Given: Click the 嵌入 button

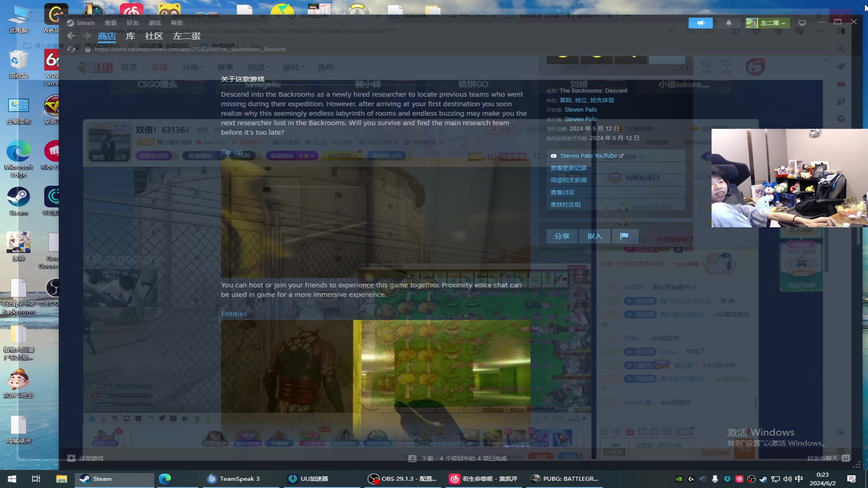Looking at the screenshot, I should click(x=594, y=236).
